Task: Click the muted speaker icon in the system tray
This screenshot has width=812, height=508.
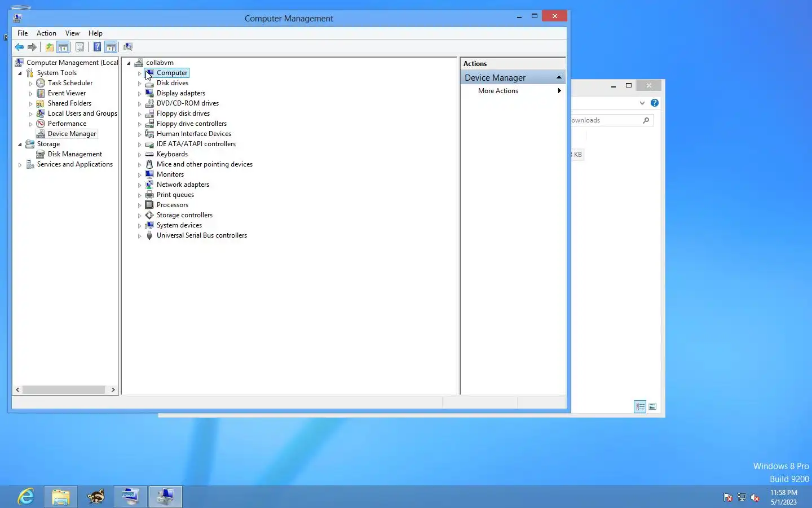Action: point(755,497)
